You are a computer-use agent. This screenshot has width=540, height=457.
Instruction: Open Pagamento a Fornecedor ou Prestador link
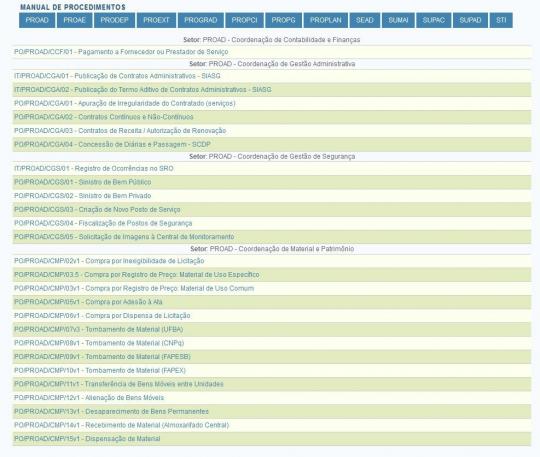point(121,52)
